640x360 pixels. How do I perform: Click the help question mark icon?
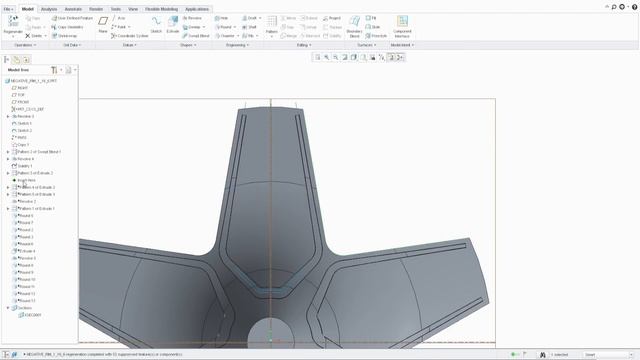tap(634, 7)
